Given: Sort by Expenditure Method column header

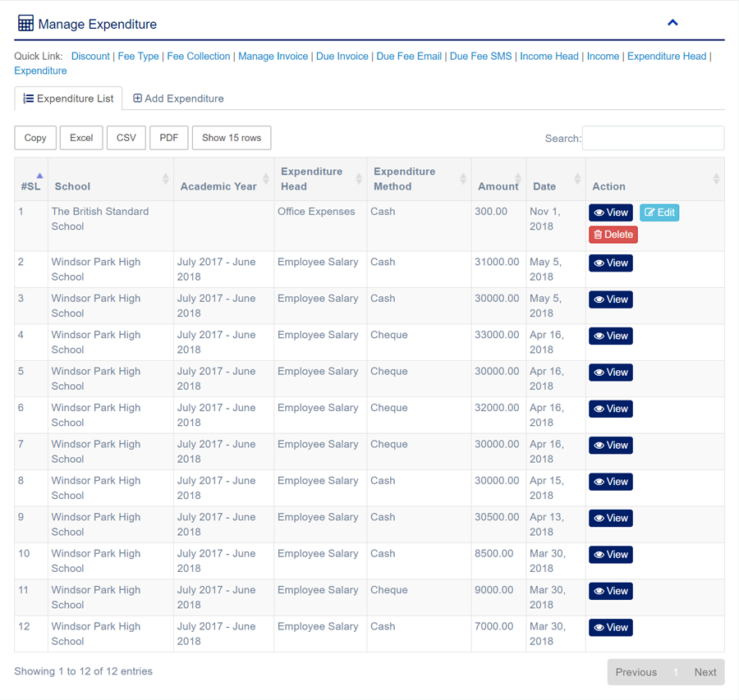Looking at the screenshot, I should point(419,180).
